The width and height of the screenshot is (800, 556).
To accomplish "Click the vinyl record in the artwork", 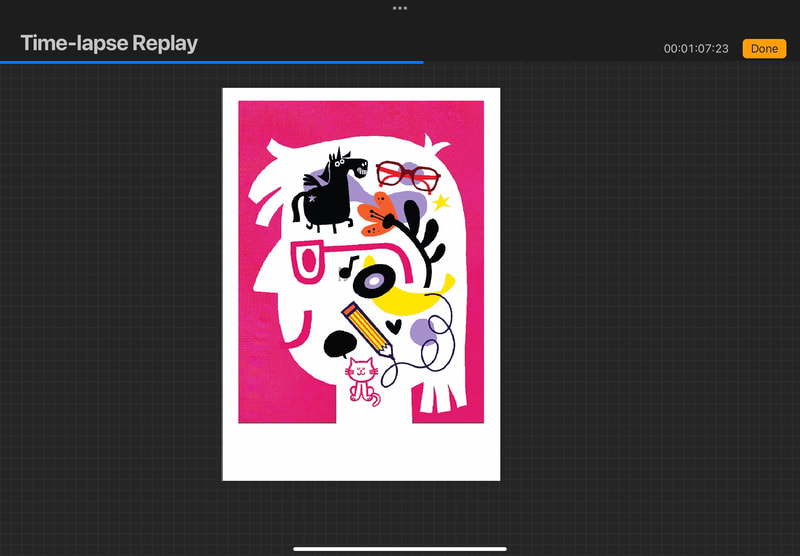I will 374,282.
